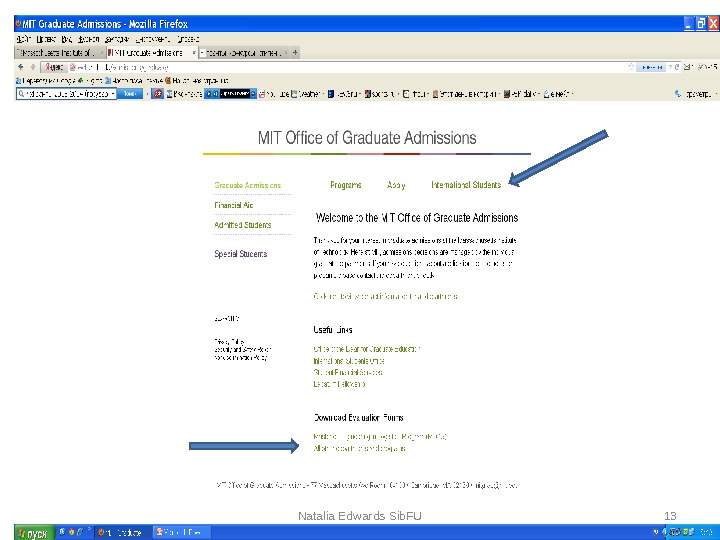Click the fourth Useful Links entry
Screen dimensions: 720x540
(339, 384)
